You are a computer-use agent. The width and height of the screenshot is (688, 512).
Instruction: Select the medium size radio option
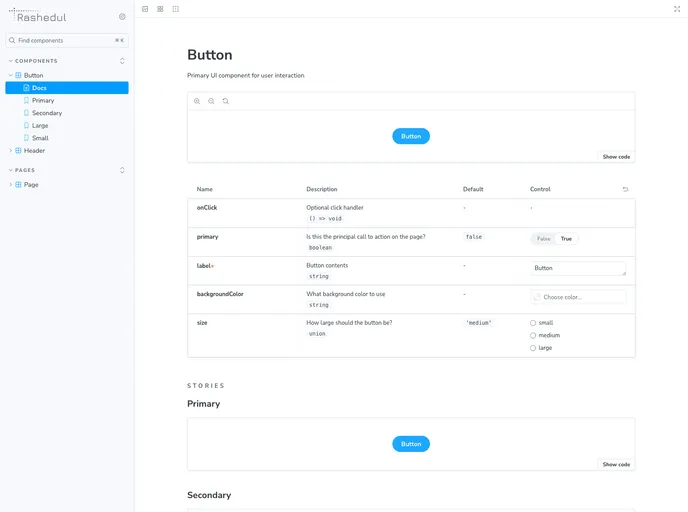tap(533, 335)
